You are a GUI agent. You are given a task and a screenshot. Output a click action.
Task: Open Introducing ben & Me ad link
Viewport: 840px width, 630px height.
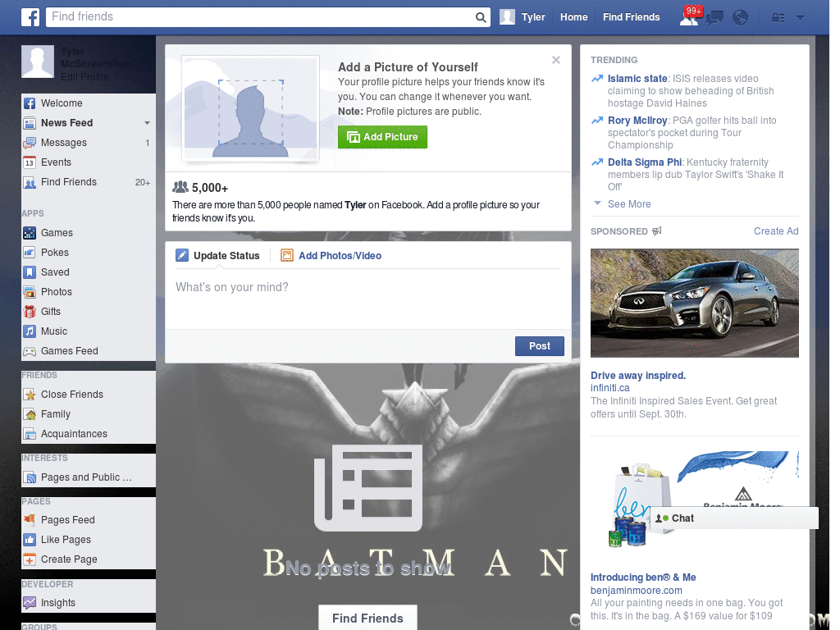point(643,577)
